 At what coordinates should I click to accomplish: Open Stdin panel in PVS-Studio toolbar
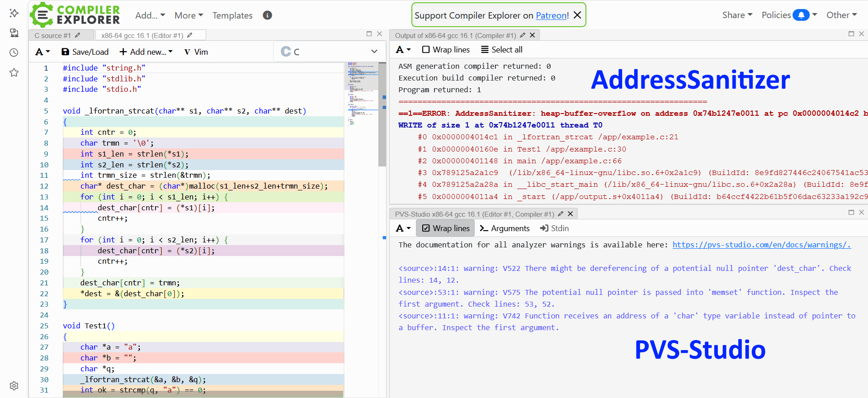coord(554,228)
